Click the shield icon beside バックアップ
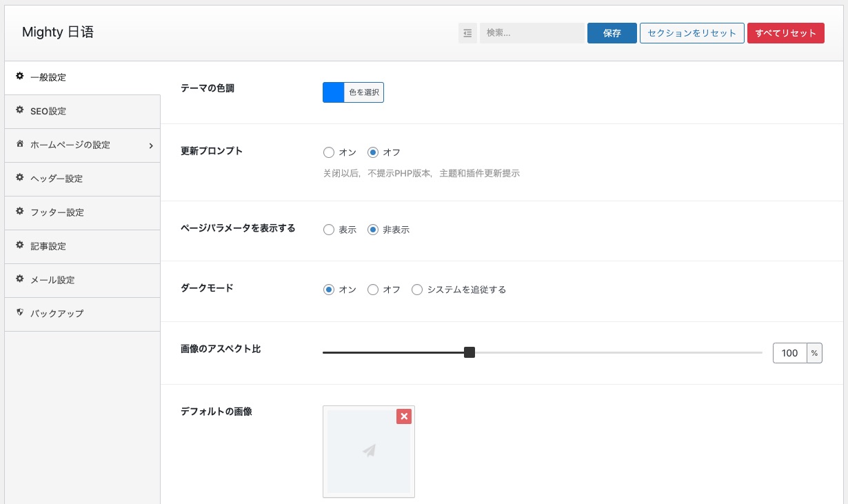The width and height of the screenshot is (848, 504). coord(20,312)
